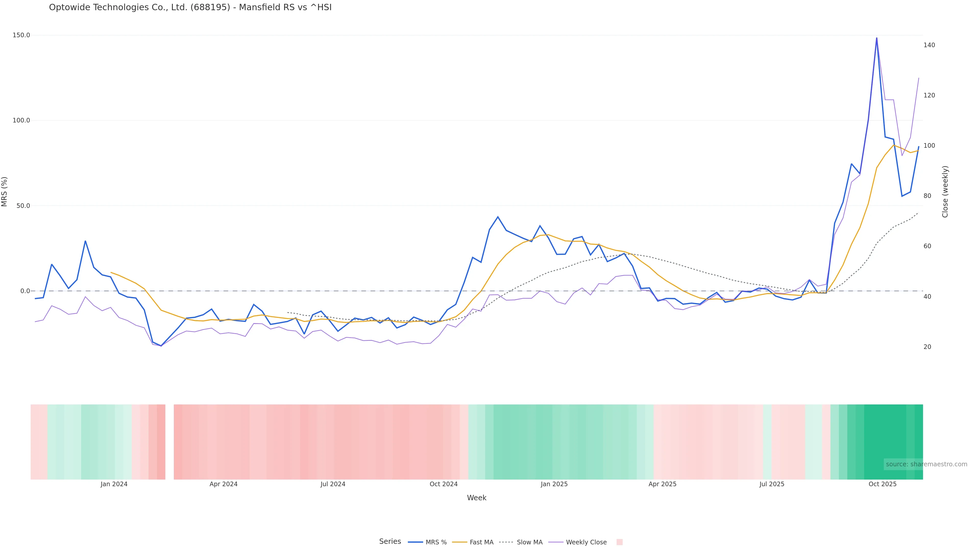Image resolution: width=980 pixels, height=551 pixels.
Task: Click the pink legend color swatch
Action: pos(619,542)
